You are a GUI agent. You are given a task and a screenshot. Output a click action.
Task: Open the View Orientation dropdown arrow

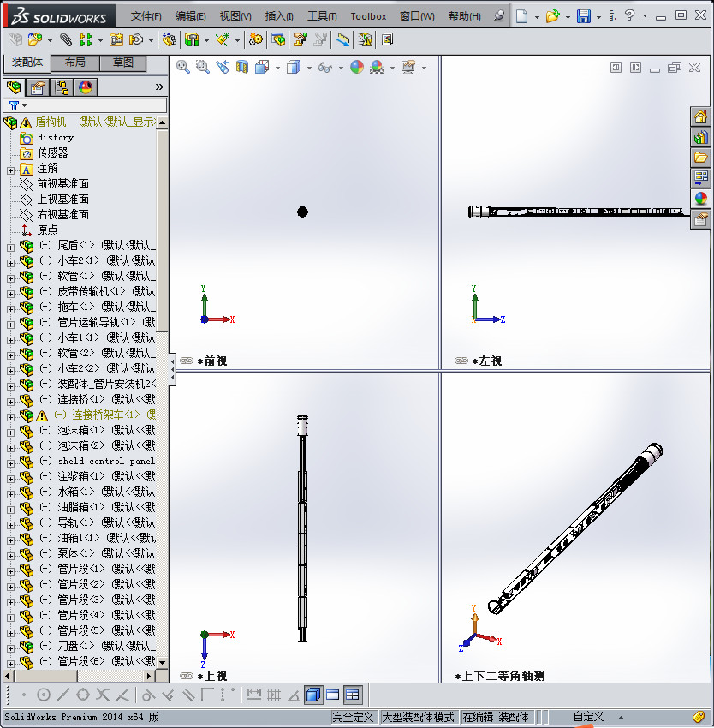coord(278,69)
